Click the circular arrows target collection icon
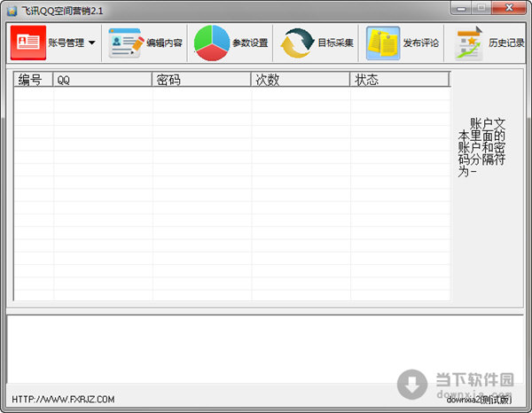This screenshot has height=413, width=532. [x=298, y=43]
